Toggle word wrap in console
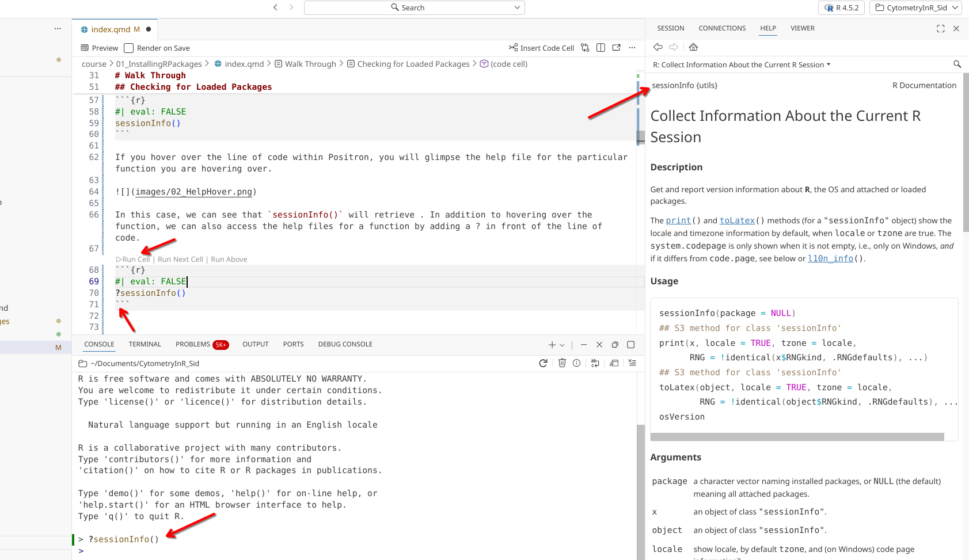The image size is (969, 560). (x=595, y=363)
